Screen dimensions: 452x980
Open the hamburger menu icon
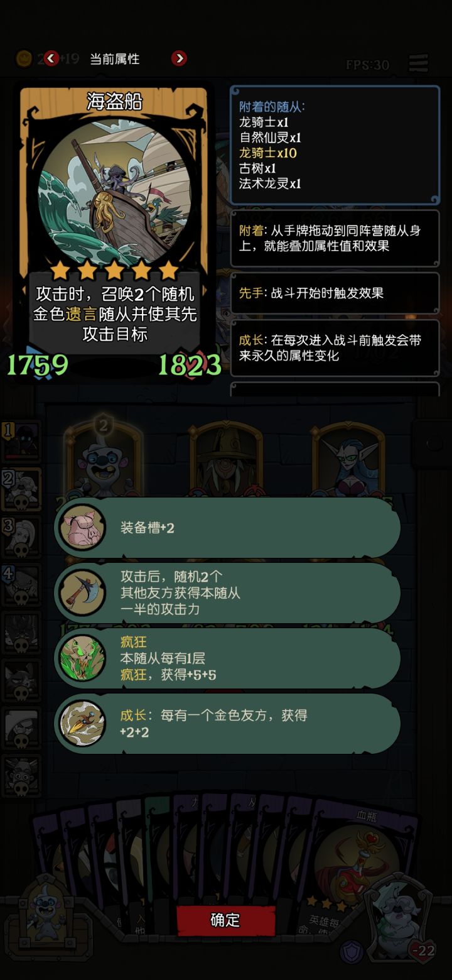(x=419, y=63)
